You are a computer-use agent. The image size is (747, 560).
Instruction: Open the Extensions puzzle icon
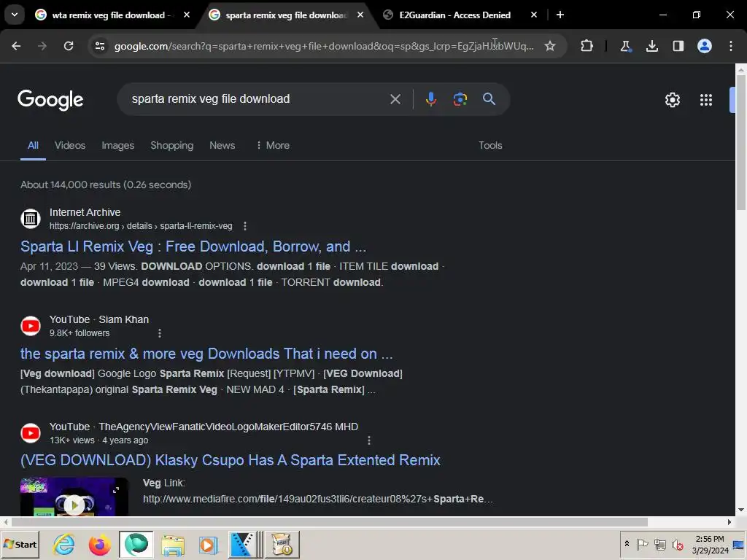587,46
